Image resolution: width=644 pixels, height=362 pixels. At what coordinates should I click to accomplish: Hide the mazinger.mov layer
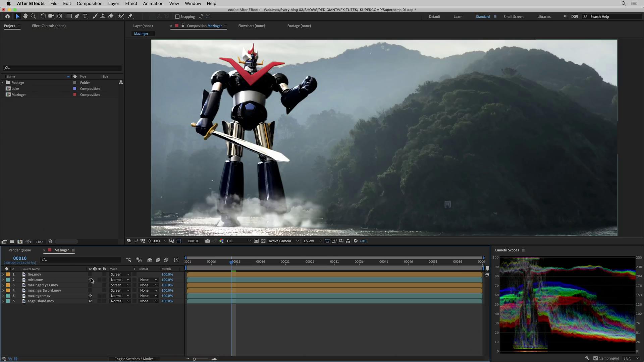90,296
